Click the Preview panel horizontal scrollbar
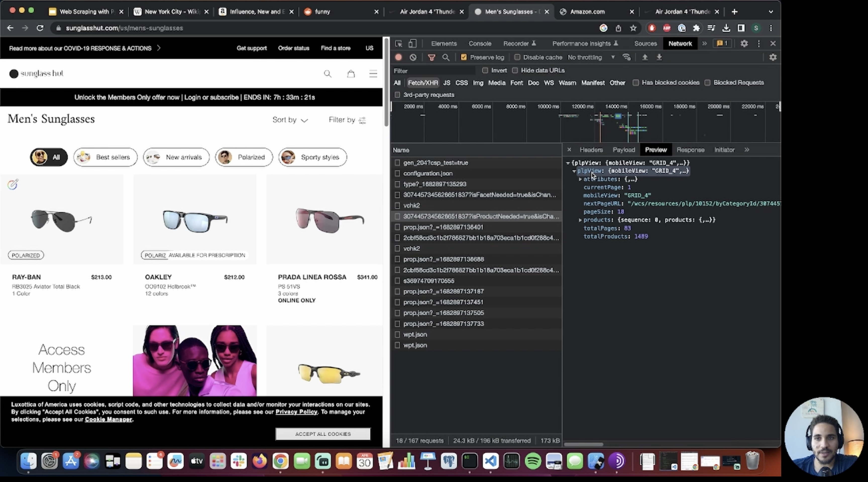 [x=583, y=444]
